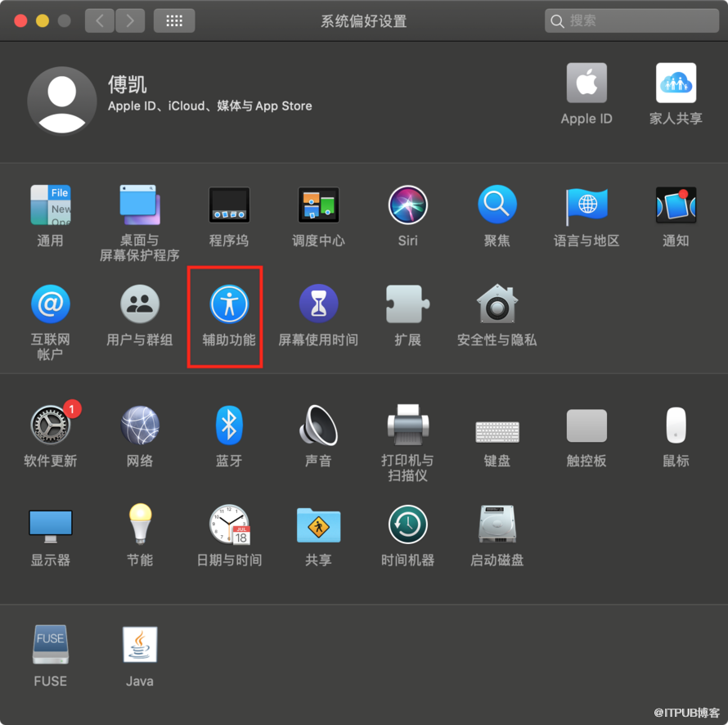Open 鼠标 (Mouse) preferences

pos(676,425)
